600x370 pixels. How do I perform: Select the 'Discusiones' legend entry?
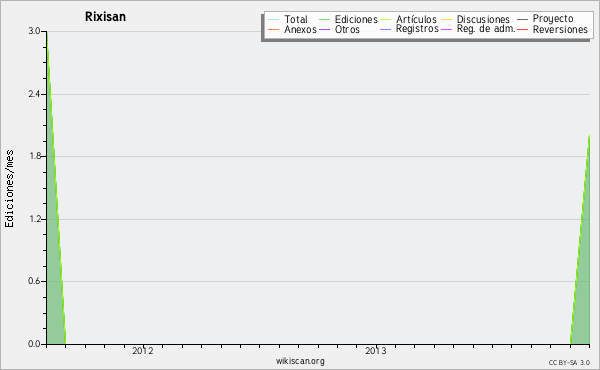point(483,19)
